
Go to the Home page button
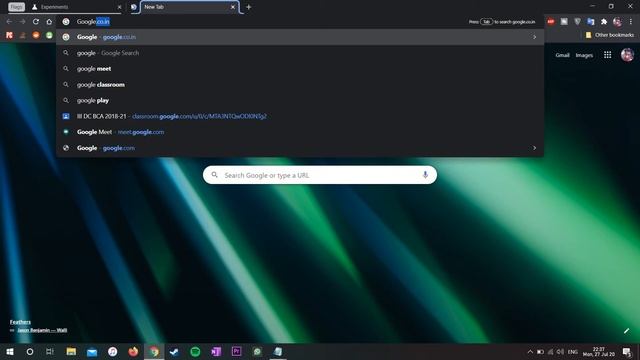click(x=49, y=22)
